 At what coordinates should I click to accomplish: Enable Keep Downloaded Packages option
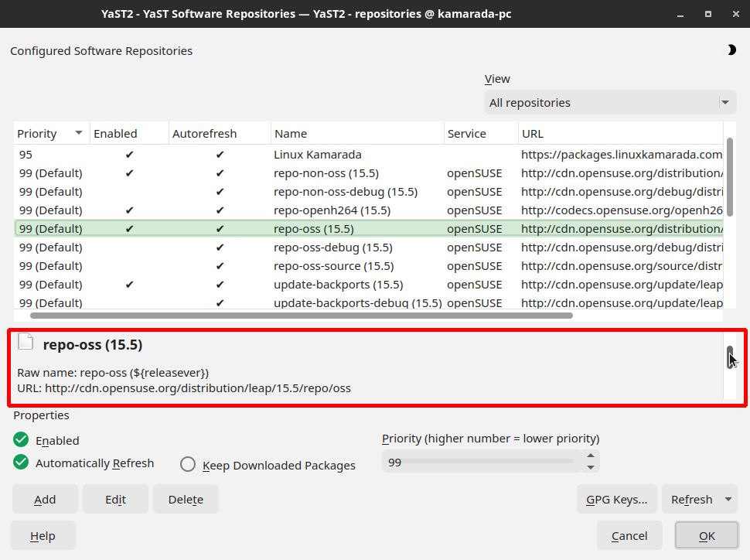[x=188, y=464]
